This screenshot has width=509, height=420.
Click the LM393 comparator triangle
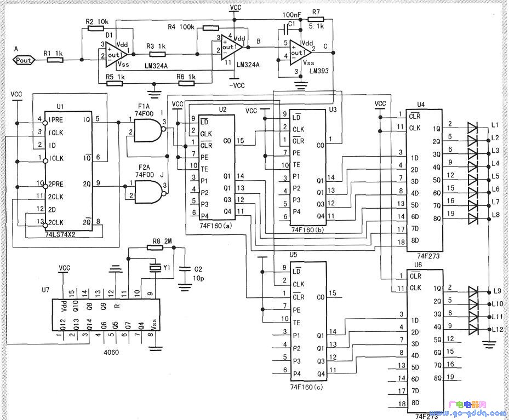click(301, 52)
